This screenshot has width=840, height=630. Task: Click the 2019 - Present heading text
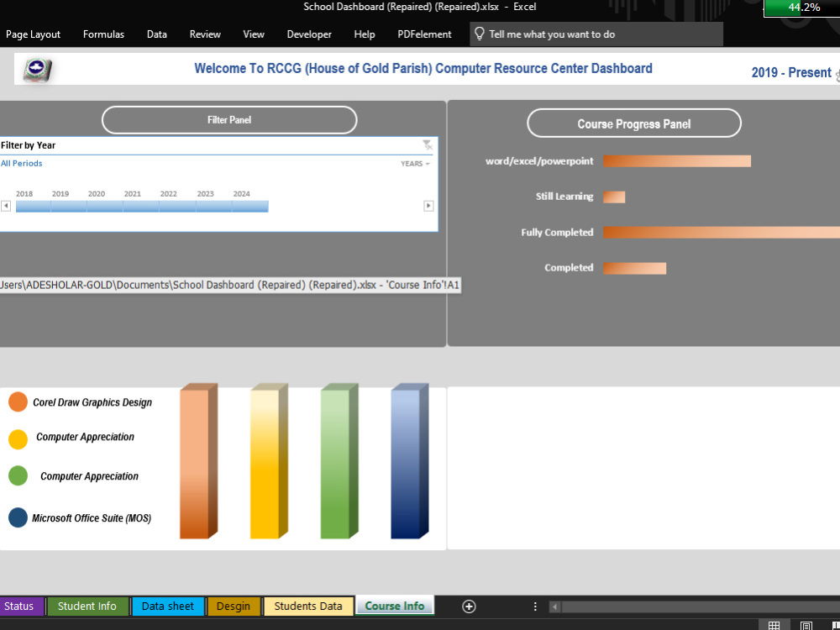pyautogui.click(x=791, y=72)
